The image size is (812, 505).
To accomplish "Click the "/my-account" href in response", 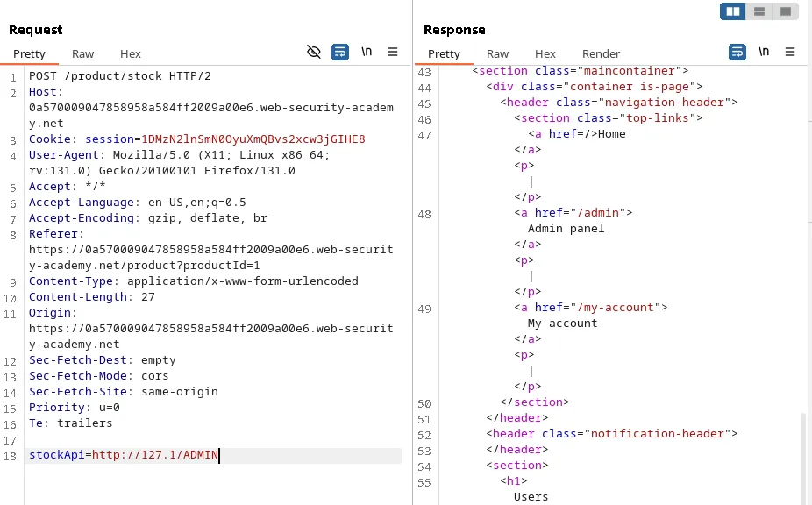I will [x=616, y=308].
